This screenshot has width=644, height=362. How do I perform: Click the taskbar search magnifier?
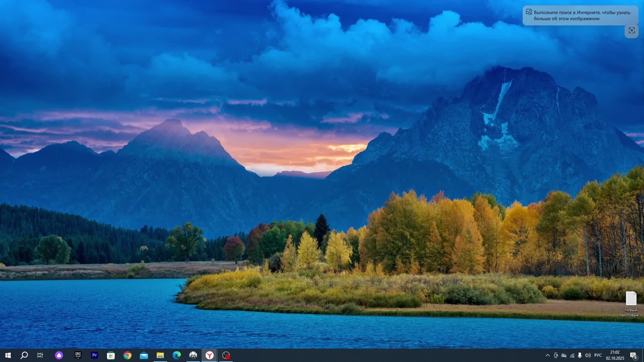tap(24, 355)
